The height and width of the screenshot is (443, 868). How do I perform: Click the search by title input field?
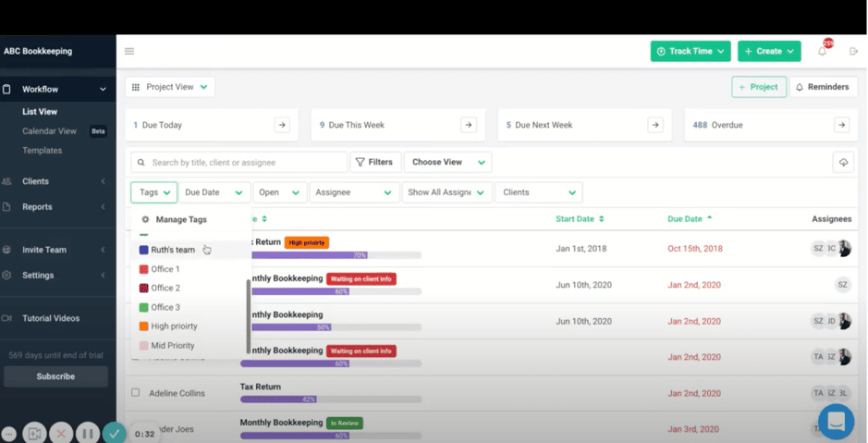(x=239, y=162)
